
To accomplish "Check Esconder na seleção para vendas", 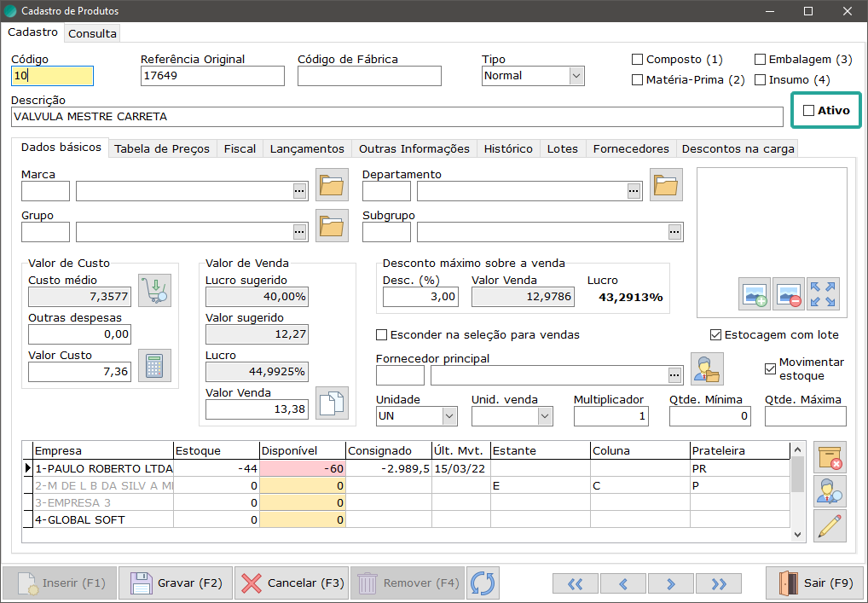I will tap(382, 335).
